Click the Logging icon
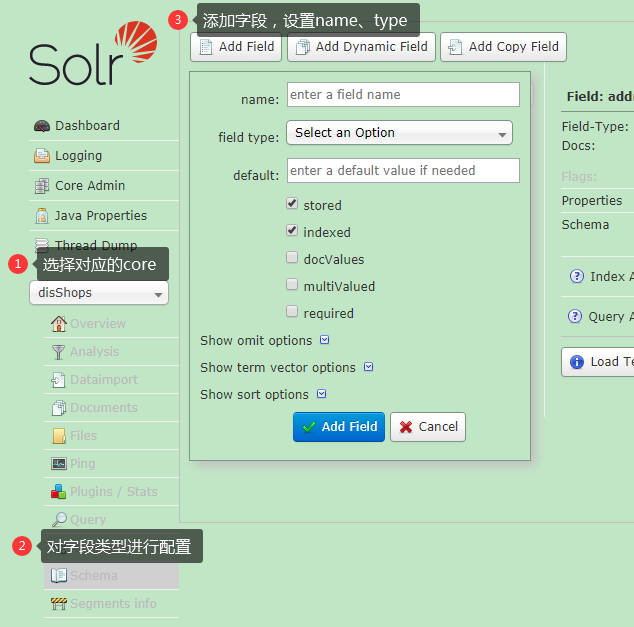Viewport: 634px width, 627px height. point(42,156)
